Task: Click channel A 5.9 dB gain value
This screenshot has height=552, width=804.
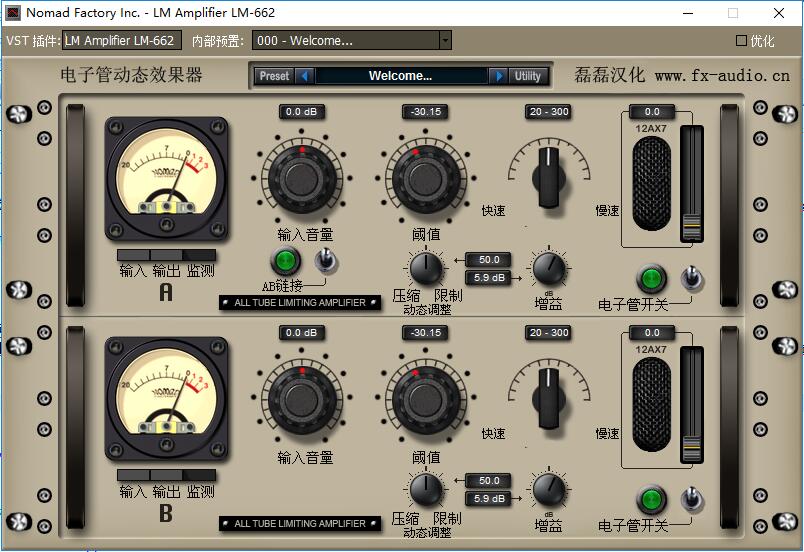Action: 488,278
